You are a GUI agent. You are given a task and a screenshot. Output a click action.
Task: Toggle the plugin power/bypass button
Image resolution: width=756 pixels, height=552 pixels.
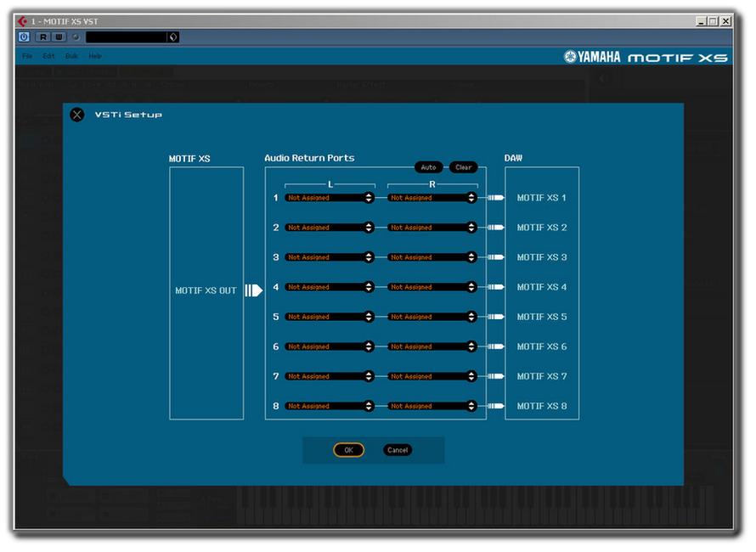click(24, 37)
